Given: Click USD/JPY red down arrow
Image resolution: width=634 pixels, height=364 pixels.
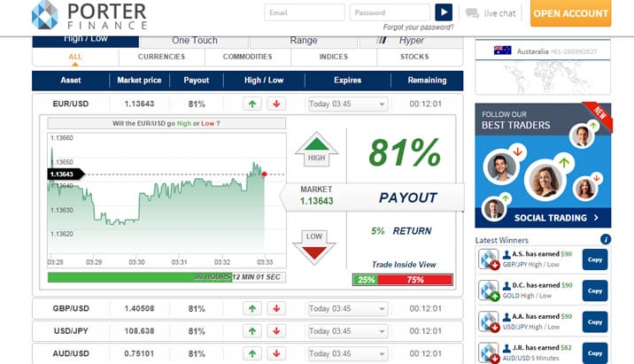Looking at the screenshot, I should coord(276,331).
